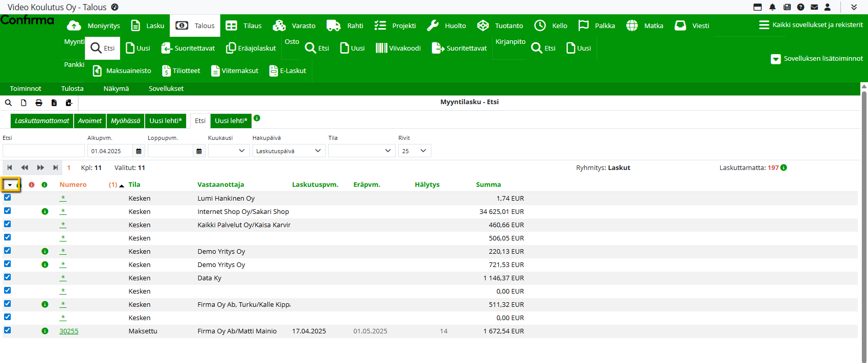
Task: Open the Tiliotteet account statements icon
Action: click(166, 71)
